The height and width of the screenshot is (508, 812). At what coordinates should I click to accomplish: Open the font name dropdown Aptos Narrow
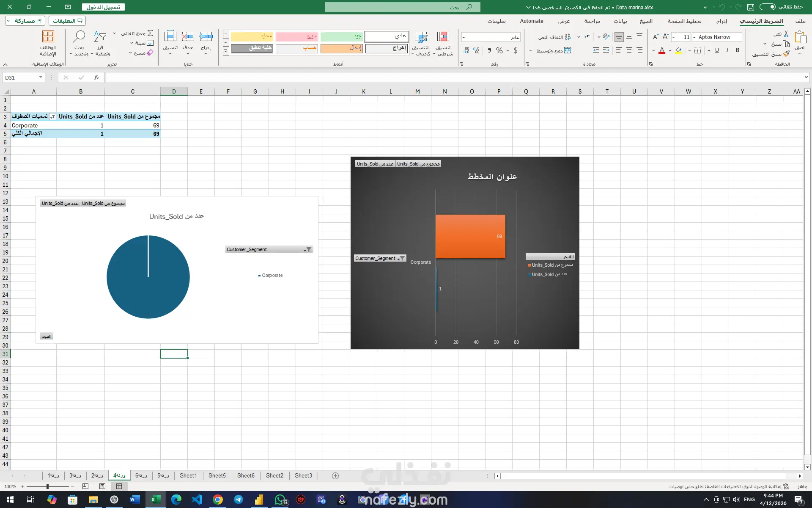(x=717, y=37)
